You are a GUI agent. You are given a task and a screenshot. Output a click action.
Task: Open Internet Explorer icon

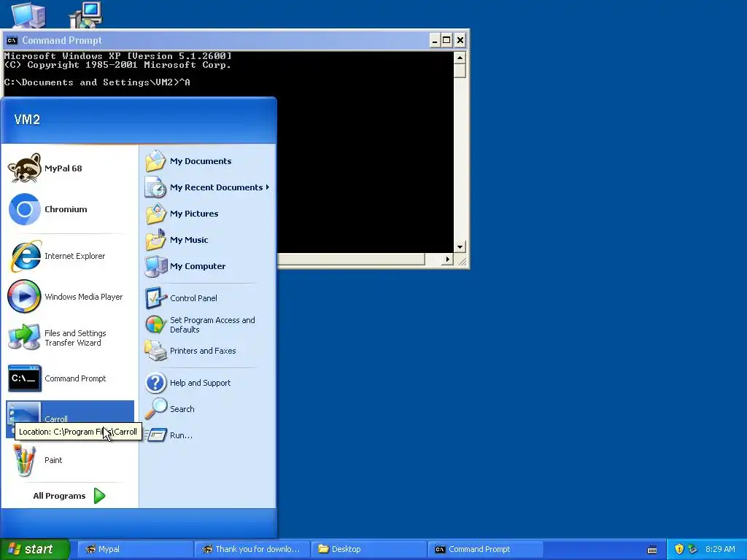(x=24, y=256)
